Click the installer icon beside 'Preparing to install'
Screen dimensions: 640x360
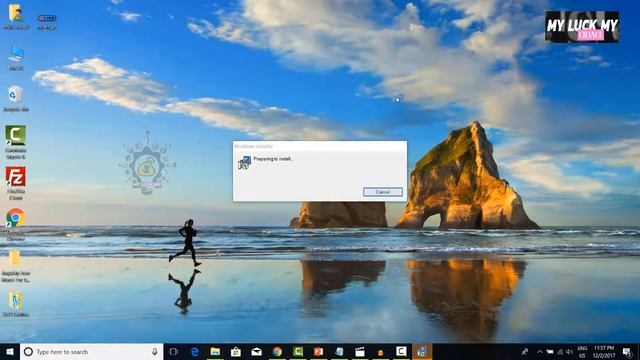[x=244, y=162]
